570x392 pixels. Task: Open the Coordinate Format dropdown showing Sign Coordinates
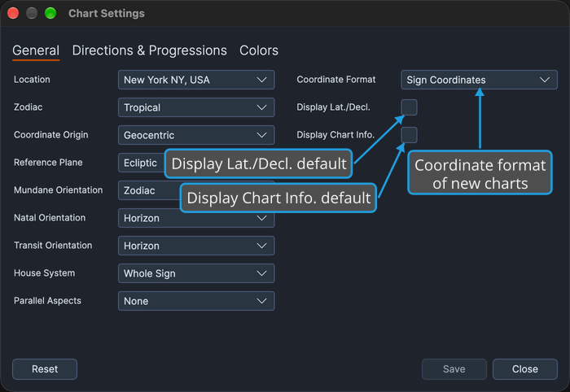coord(479,80)
